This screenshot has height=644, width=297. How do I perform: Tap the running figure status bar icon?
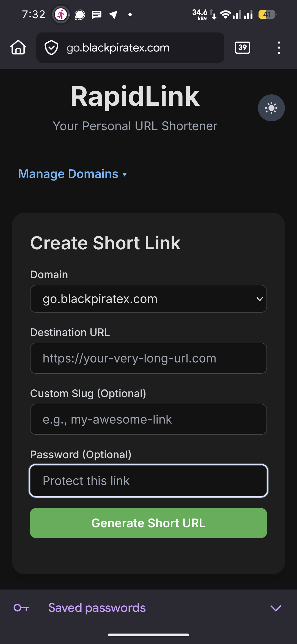point(61,14)
